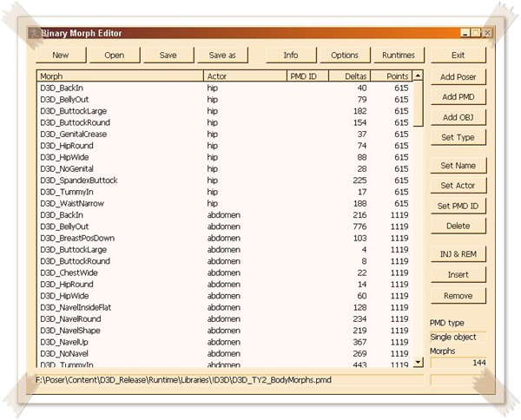The image size is (521, 420).
Task: Exit the Binary Morph Editor
Action: (x=458, y=56)
